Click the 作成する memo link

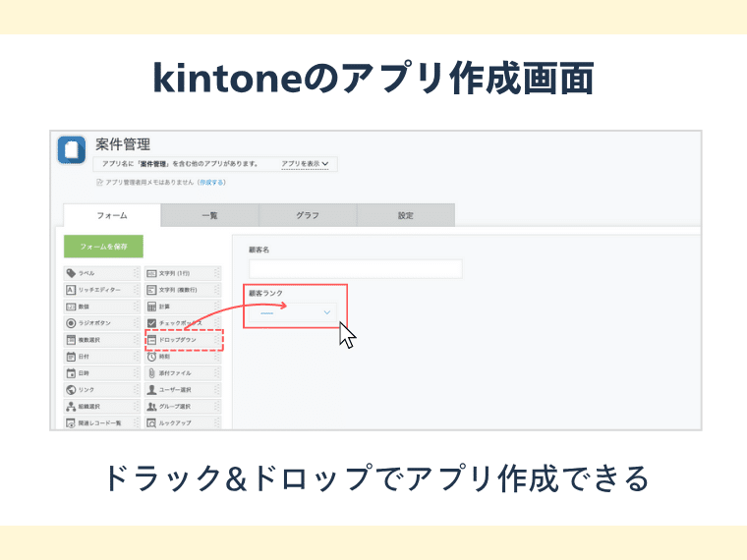tap(211, 182)
